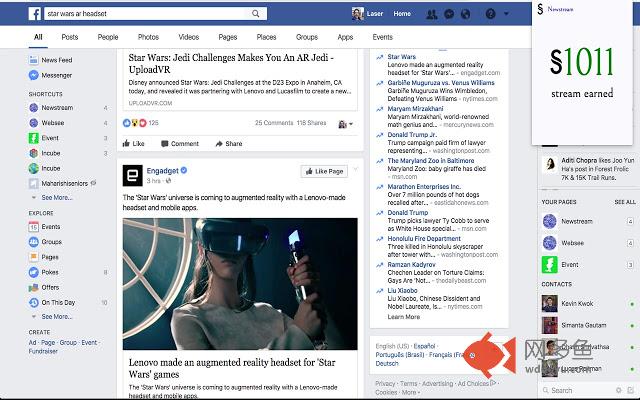Open the Engadget page name link
This screenshot has height=400, width=640.
click(x=162, y=171)
